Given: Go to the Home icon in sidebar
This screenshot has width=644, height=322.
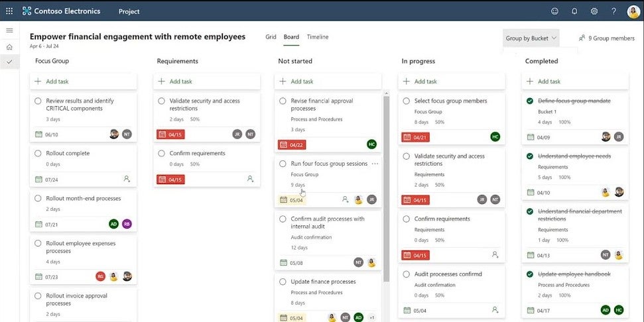Looking at the screenshot, I should pos(9,47).
